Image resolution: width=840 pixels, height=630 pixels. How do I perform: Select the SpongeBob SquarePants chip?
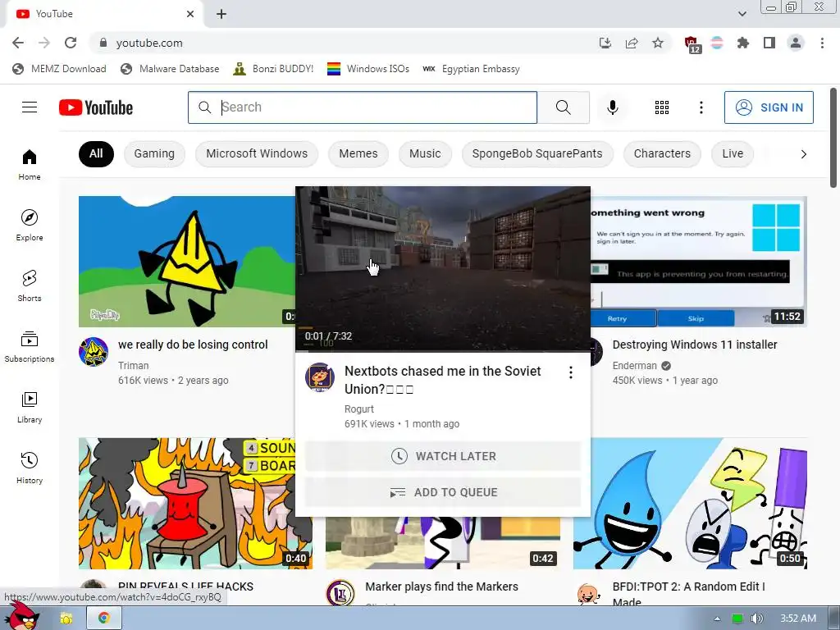(x=537, y=153)
